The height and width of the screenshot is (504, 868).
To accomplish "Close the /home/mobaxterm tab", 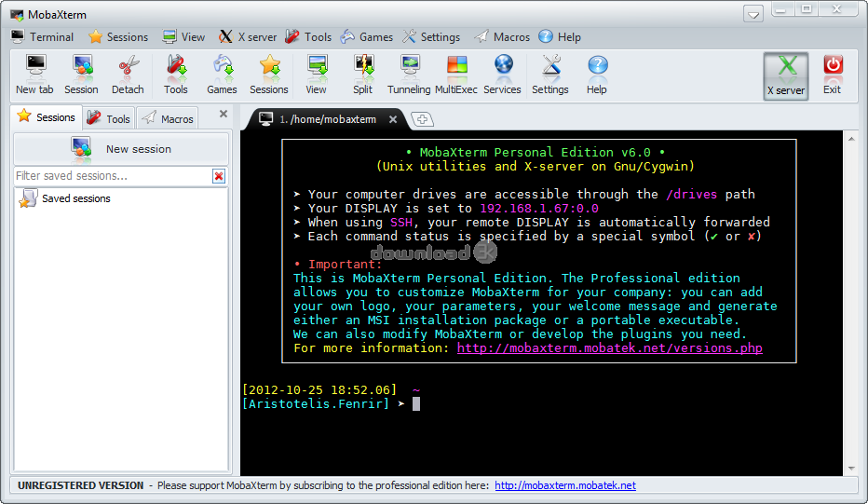I will click(393, 119).
